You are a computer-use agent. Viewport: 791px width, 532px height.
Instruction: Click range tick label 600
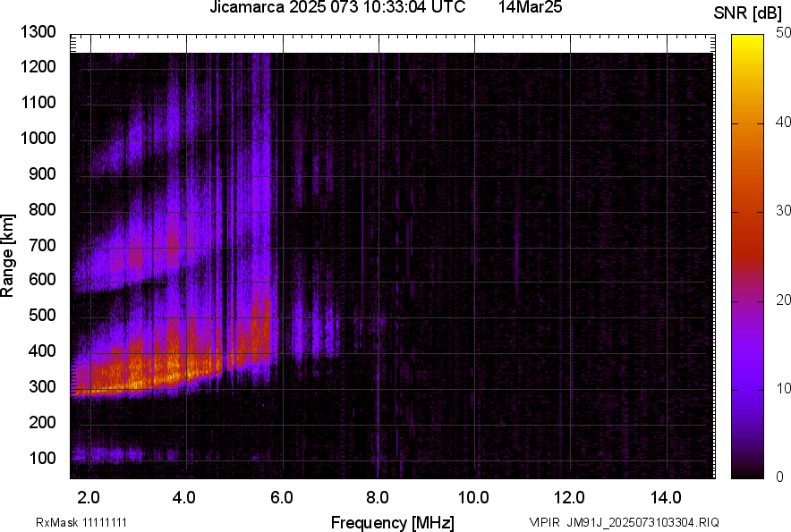[42, 279]
